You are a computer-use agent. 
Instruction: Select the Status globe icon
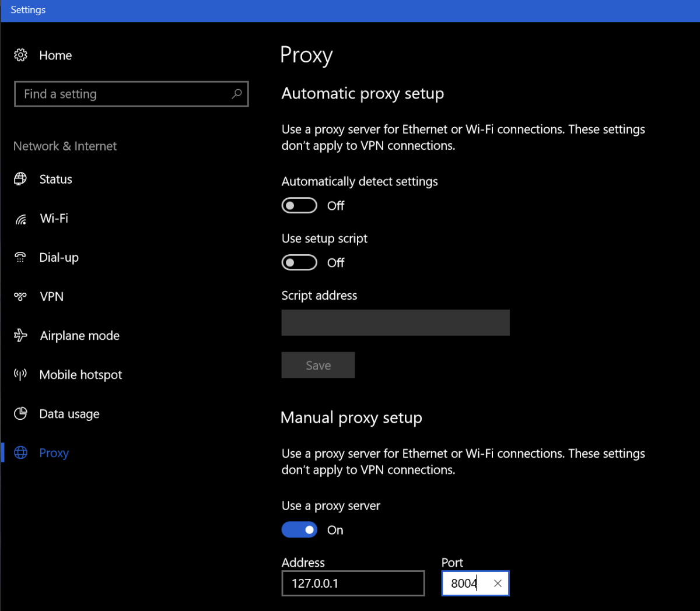tap(20, 179)
